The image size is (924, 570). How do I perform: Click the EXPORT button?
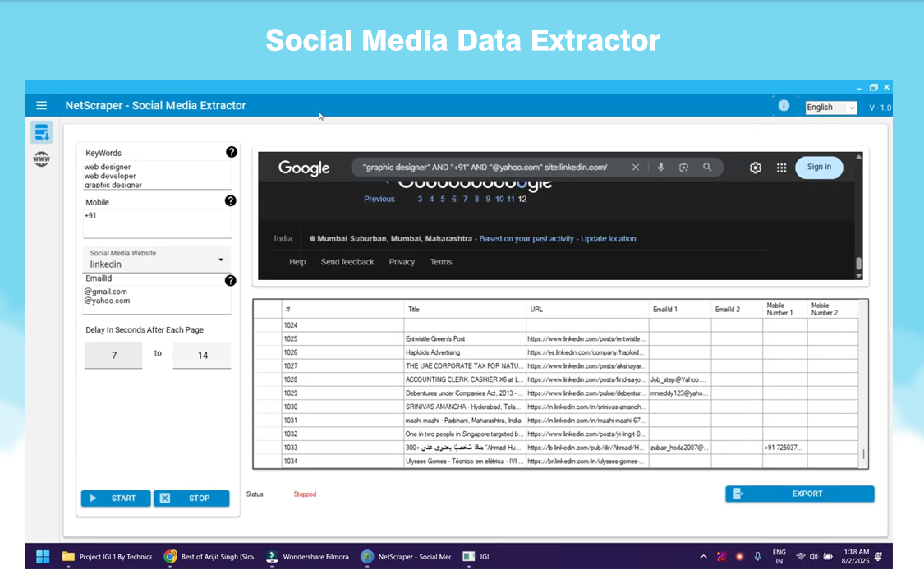click(800, 494)
